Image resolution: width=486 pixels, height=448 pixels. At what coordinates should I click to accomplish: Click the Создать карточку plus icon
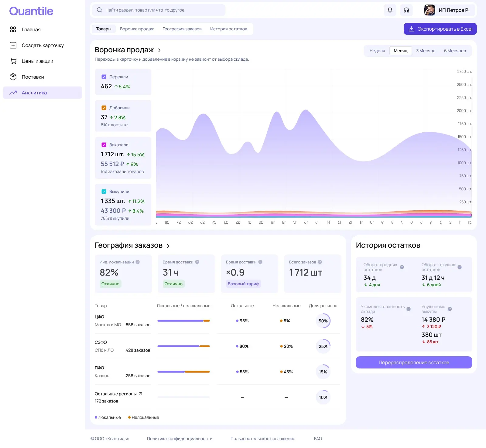click(13, 45)
